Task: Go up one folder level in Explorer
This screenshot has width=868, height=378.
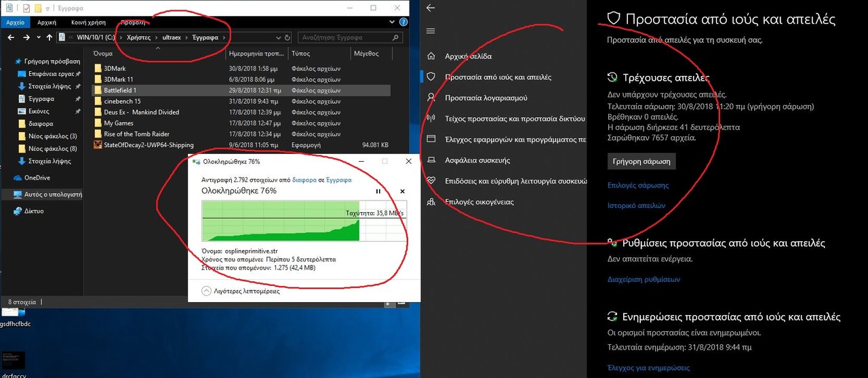Action: click(48, 37)
